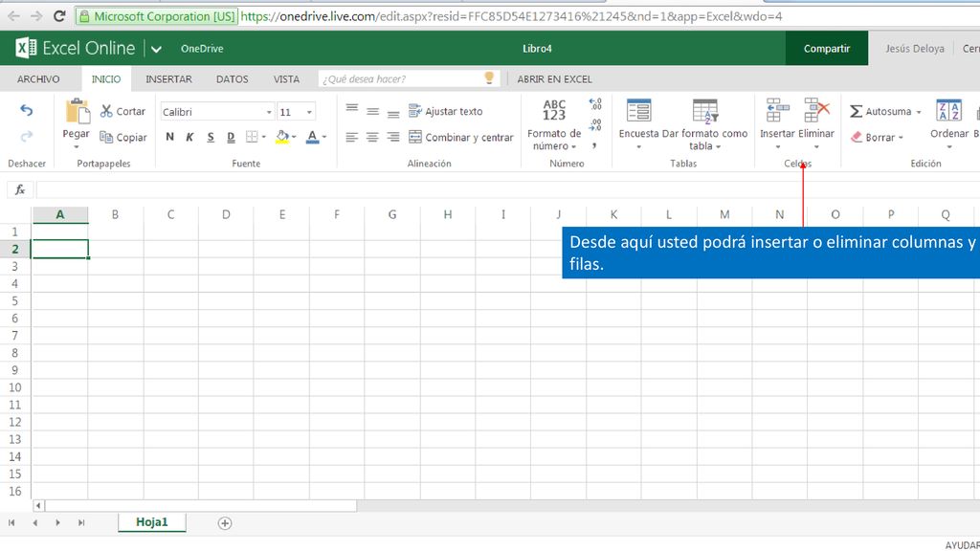Viewport: 980px width, 551px height.
Task: Align text left
Action: pyautogui.click(x=352, y=137)
